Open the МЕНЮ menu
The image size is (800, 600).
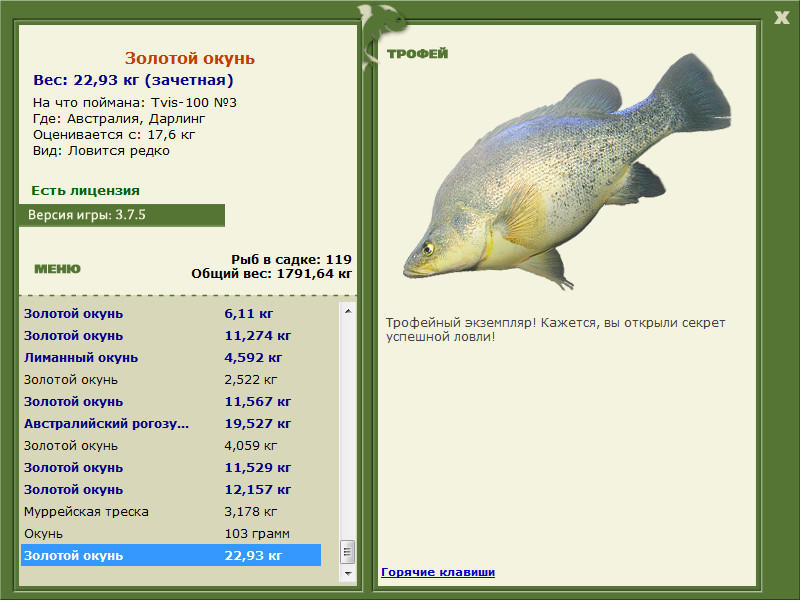(x=57, y=269)
